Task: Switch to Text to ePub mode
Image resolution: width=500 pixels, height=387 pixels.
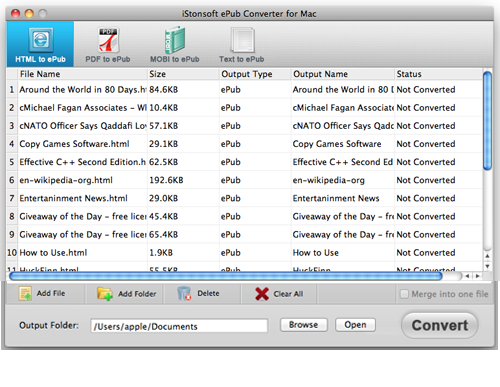Action: coord(242,44)
